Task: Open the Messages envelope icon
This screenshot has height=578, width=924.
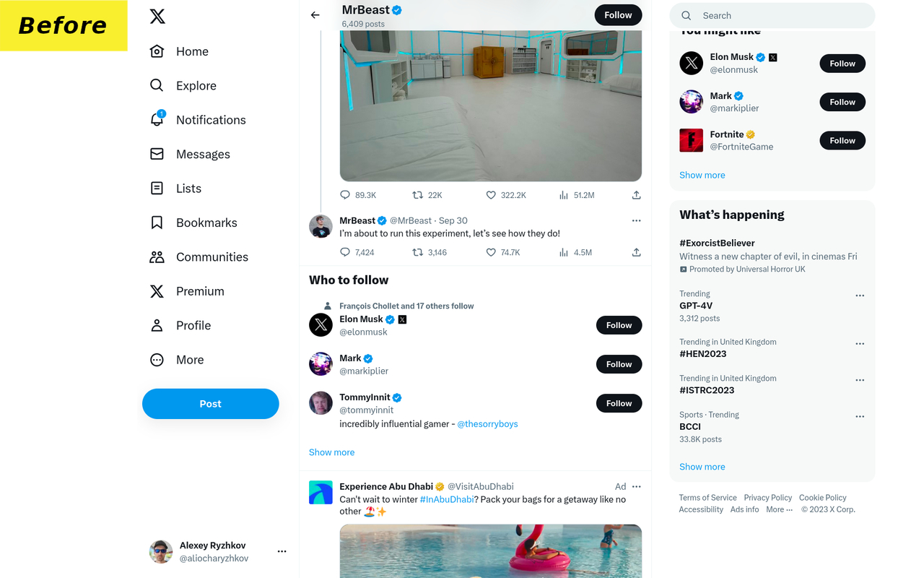Action: (157, 154)
